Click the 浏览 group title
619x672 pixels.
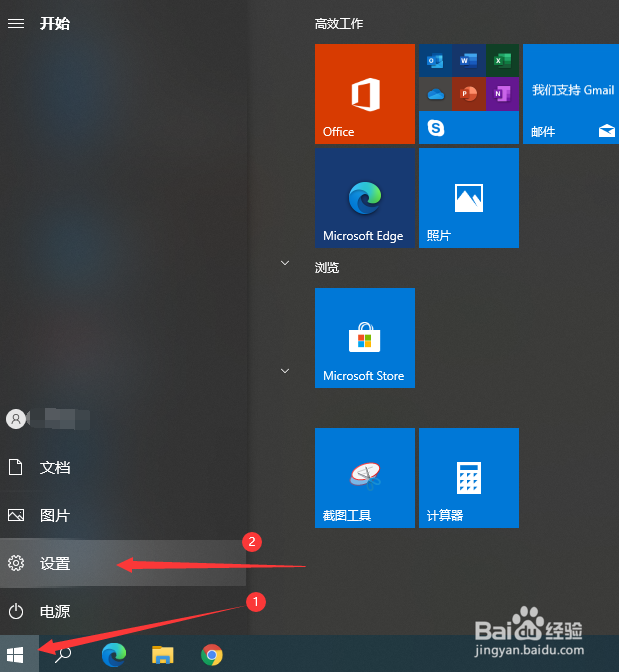click(x=327, y=268)
